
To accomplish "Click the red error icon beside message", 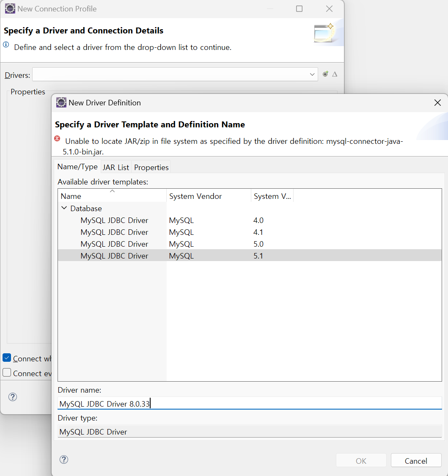I will click(58, 139).
